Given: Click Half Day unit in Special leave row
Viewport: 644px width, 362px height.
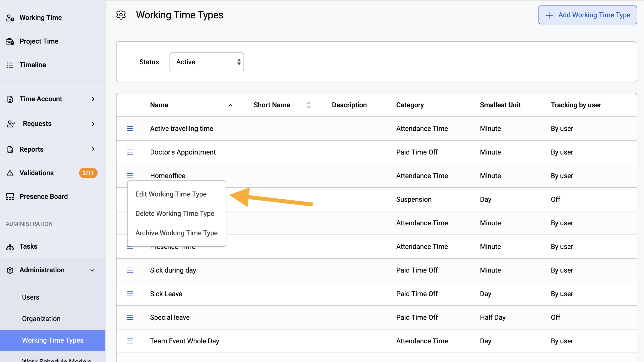Looking at the screenshot, I should 493,317.
